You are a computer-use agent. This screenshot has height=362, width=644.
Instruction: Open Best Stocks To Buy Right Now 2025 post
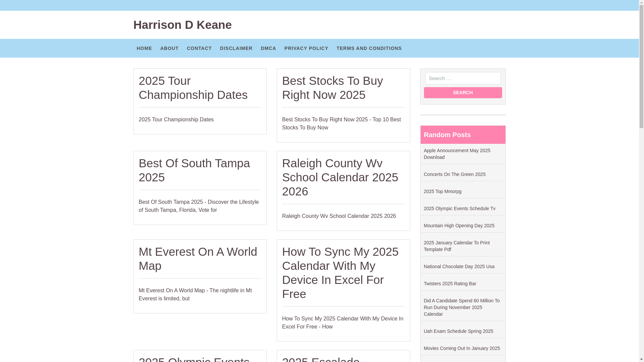coord(332,88)
